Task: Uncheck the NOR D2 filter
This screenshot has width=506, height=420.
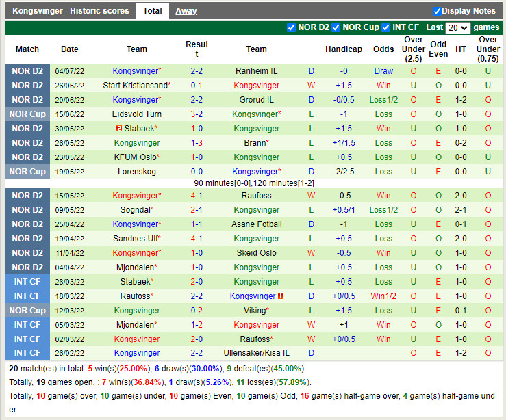Action: coord(291,28)
